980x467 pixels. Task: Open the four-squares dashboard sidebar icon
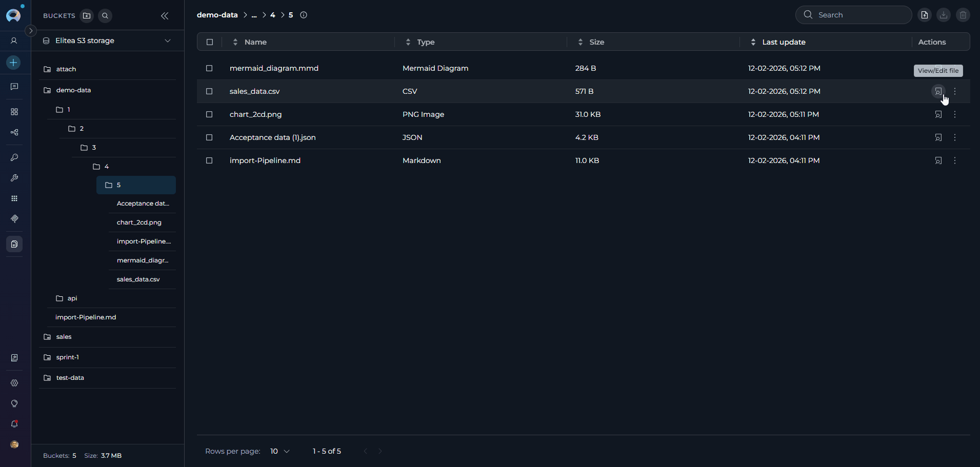(x=14, y=112)
